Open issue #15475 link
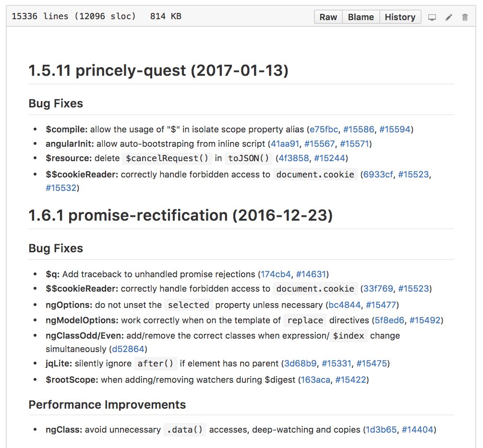Viewport: 483px width, 448px height. 372,364
